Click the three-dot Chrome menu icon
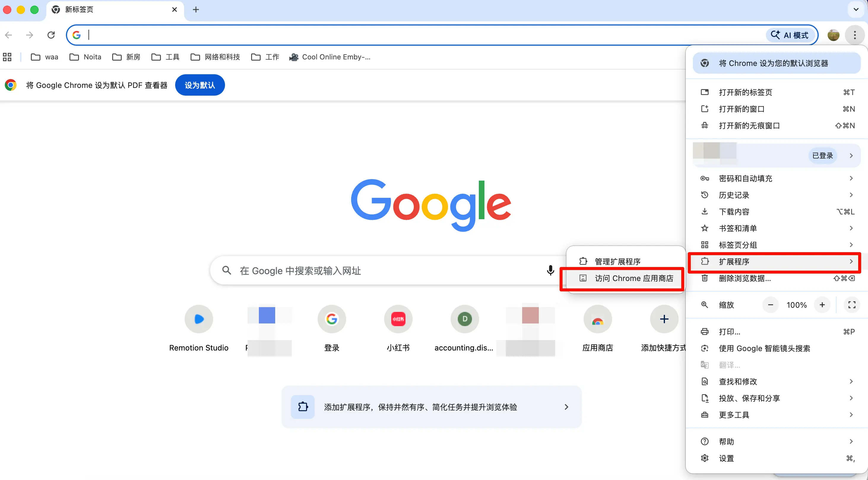Image resolution: width=868 pixels, height=480 pixels. click(x=855, y=35)
